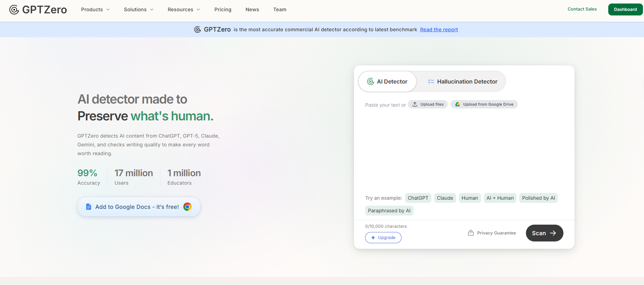Click the GPTZero wordmark in header
This screenshot has height=285, width=644.
click(x=44, y=9)
